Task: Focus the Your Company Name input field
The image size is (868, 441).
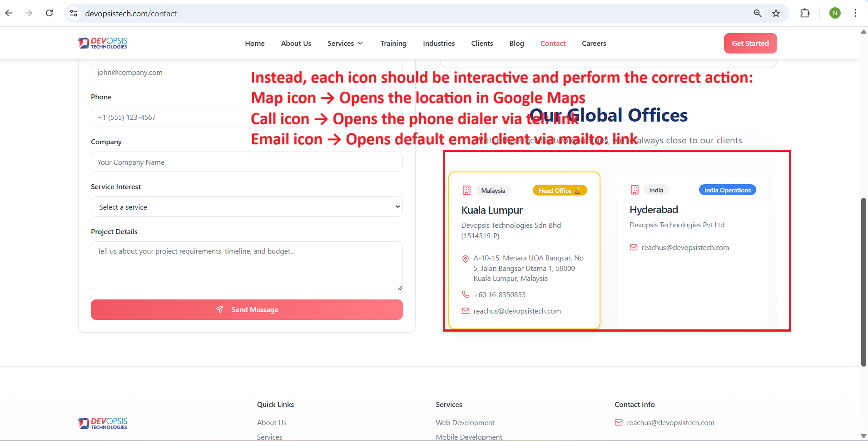Action: (x=247, y=162)
